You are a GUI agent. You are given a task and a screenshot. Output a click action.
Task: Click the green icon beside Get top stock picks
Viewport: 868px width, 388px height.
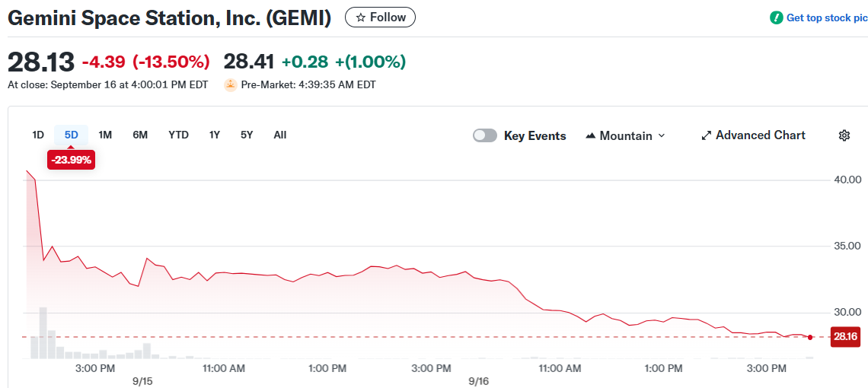coord(776,17)
